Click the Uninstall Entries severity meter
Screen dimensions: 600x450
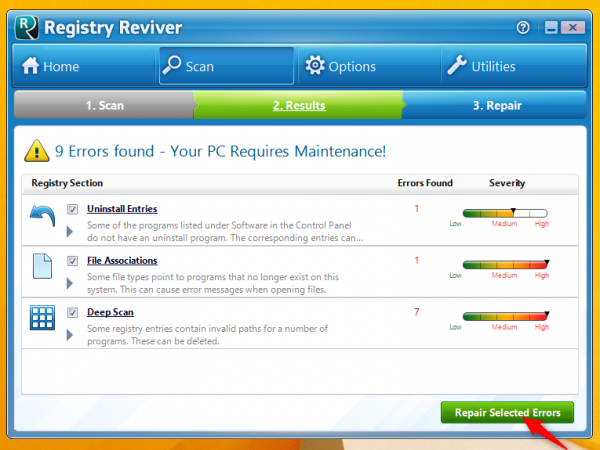click(x=505, y=213)
